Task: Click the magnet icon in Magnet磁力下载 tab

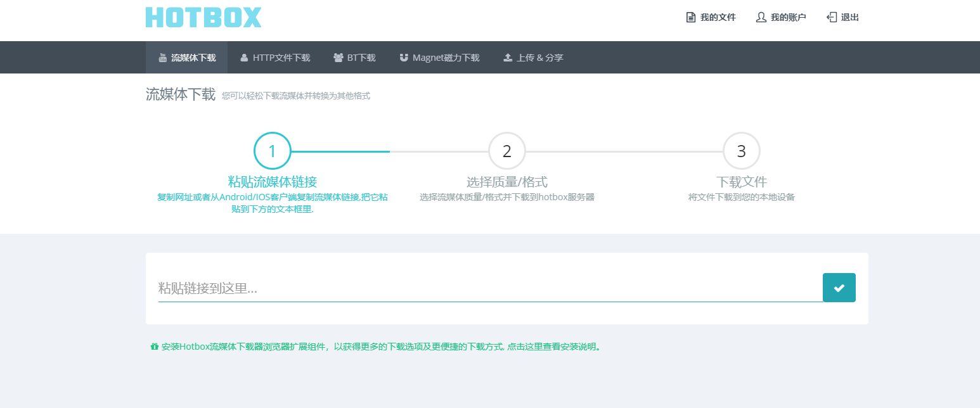Action: click(404, 58)
